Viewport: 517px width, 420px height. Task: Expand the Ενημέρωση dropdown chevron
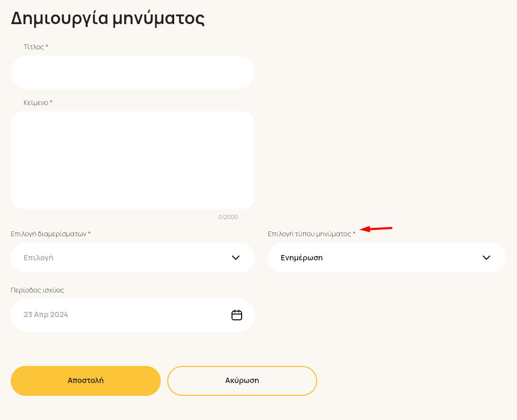click(486, 258)
